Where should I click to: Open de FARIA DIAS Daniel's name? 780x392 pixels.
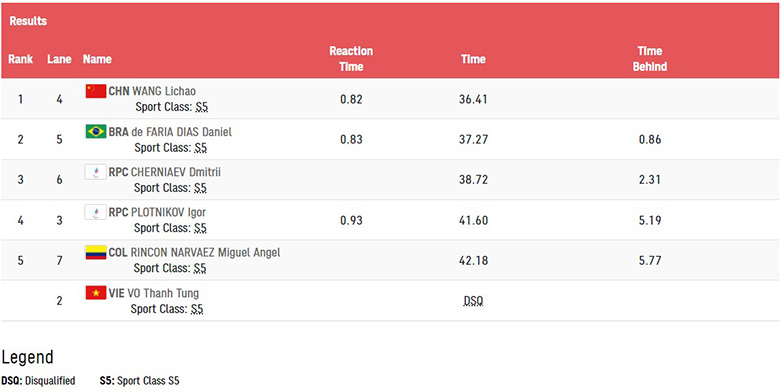(182, 132)
